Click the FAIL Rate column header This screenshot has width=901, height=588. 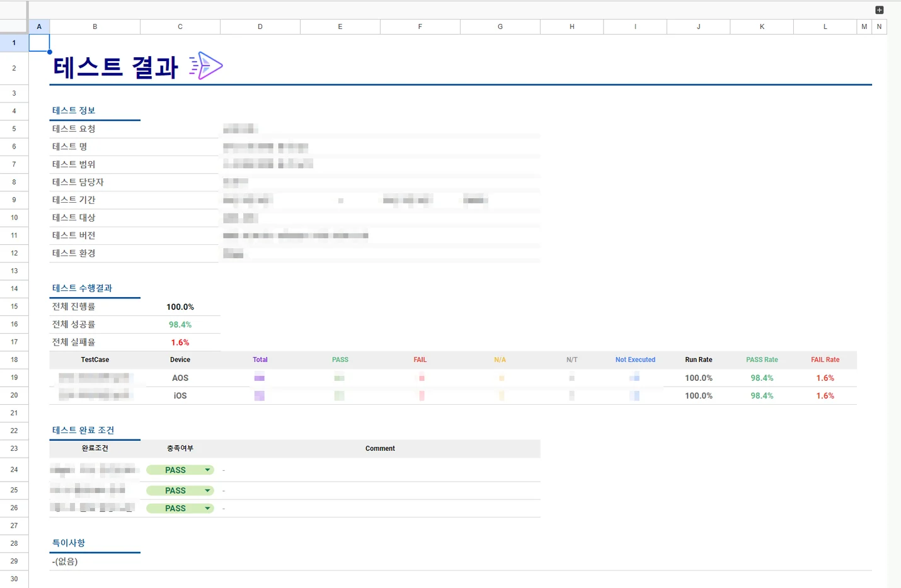point(825,359)
